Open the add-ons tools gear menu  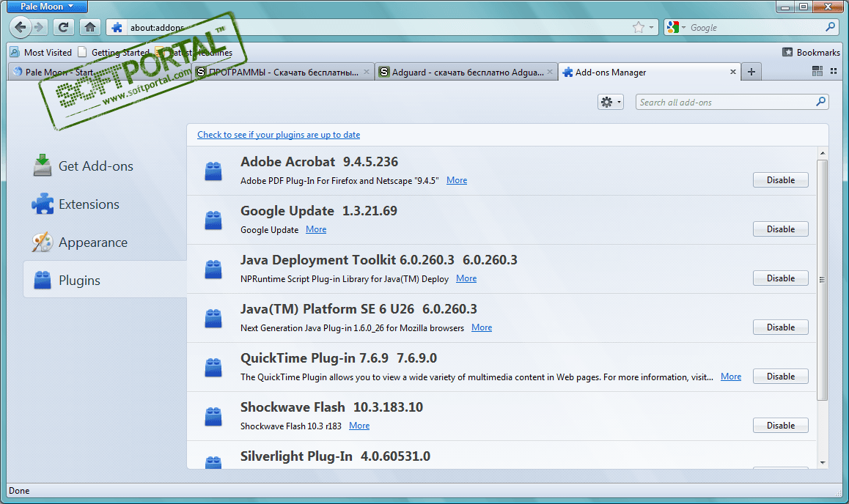(x=610, y=103)
